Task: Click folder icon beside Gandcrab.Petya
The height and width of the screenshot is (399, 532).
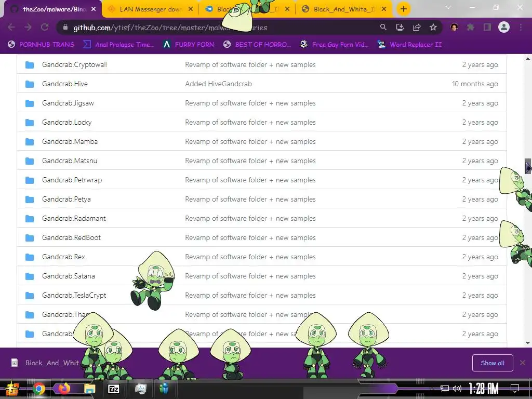Action: (30, 199)
